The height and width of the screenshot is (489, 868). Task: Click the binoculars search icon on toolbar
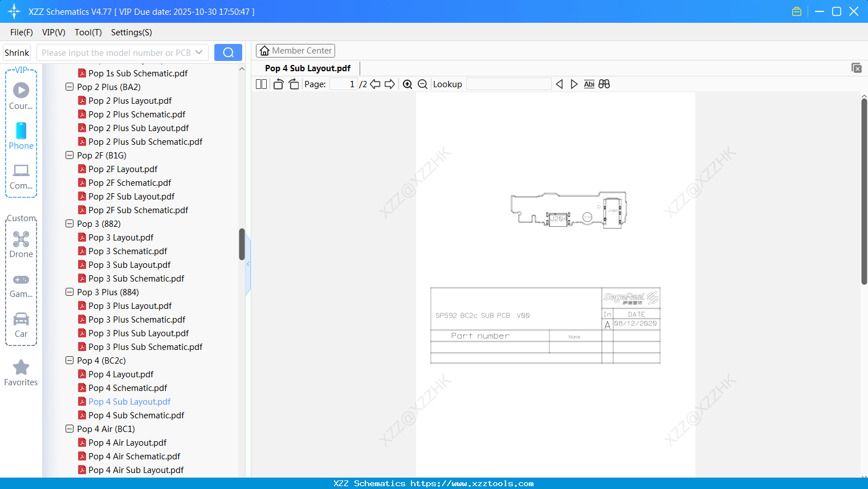[604, 84]
